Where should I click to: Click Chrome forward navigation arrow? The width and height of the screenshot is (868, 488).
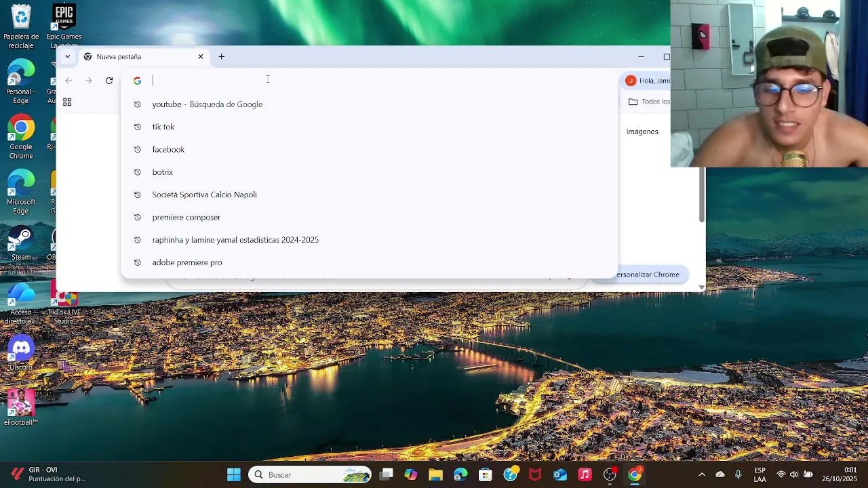[89, 81]
